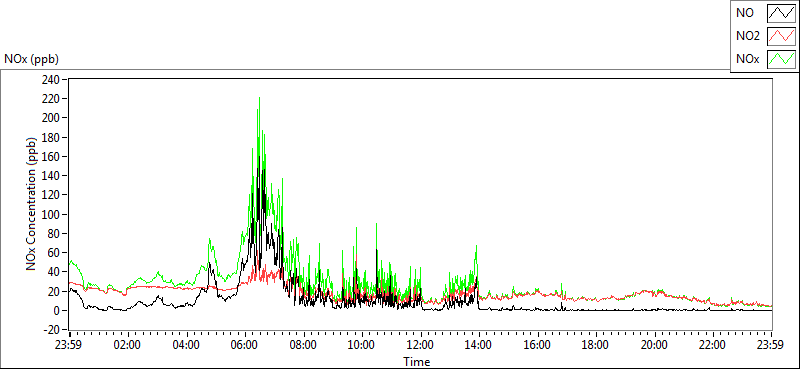
Task: Click the 14:00 time axis label
Action: [x=479, y=344]
